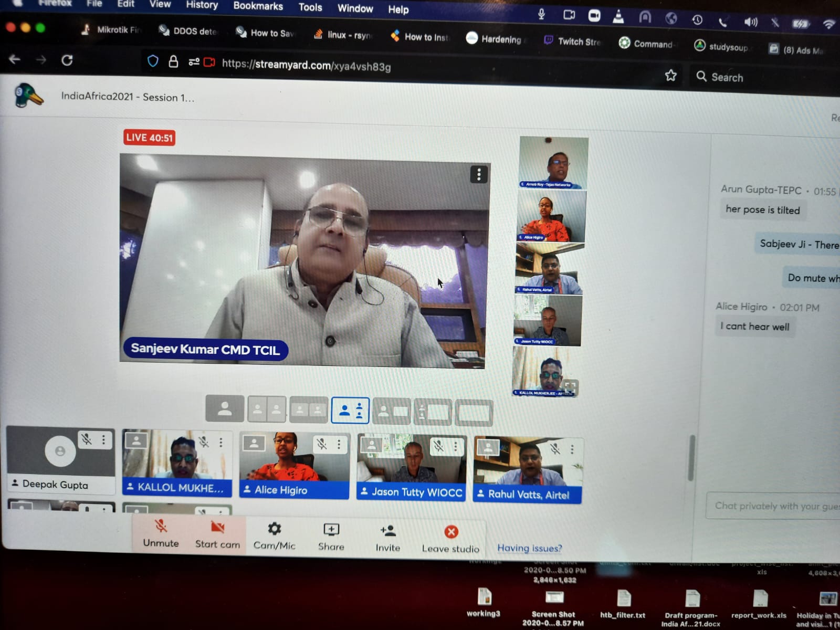Open the main video three-dot menu

point(478,174)
